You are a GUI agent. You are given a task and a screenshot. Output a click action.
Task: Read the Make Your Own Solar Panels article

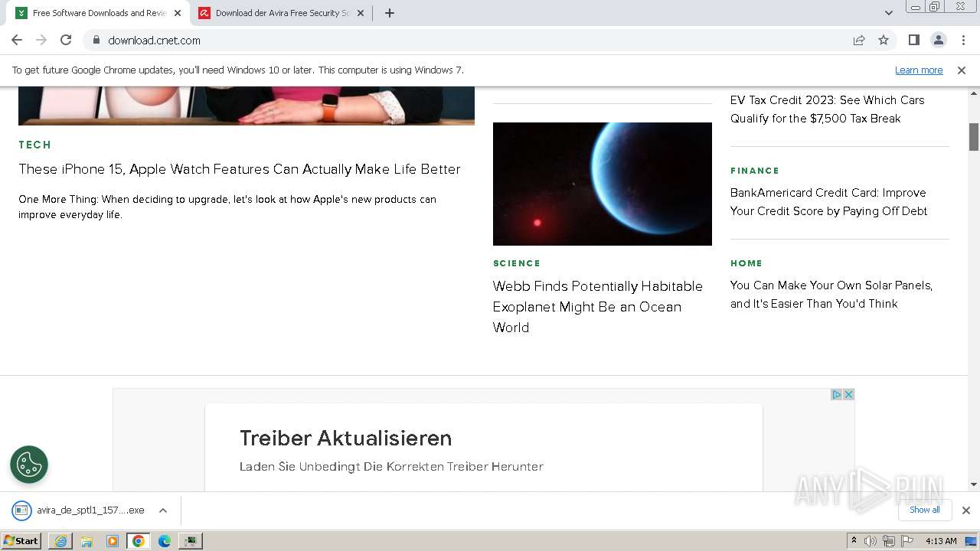point(831,295)
